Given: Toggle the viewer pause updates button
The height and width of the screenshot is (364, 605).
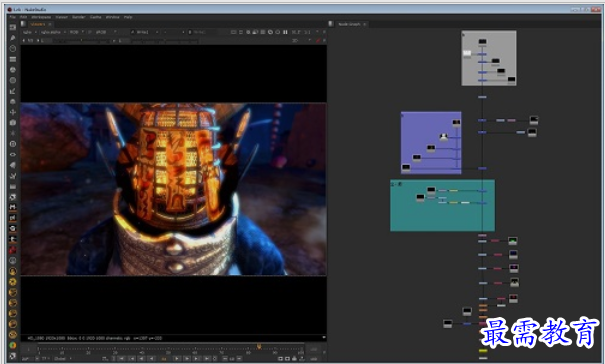Looking at the screenshot, I should point(285,32).
